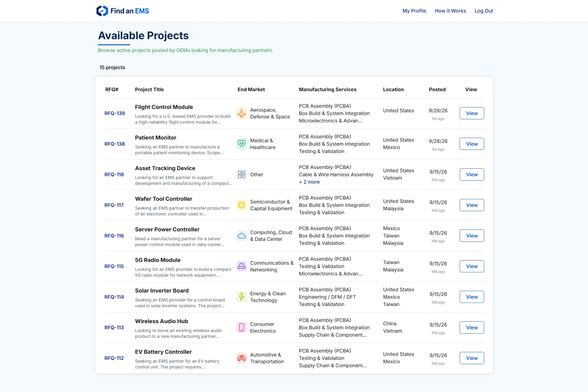This screenshot has height=392, width=588.
Task: Expand '+ 2 more' services for RFQ-118
Action: (309, 182)
